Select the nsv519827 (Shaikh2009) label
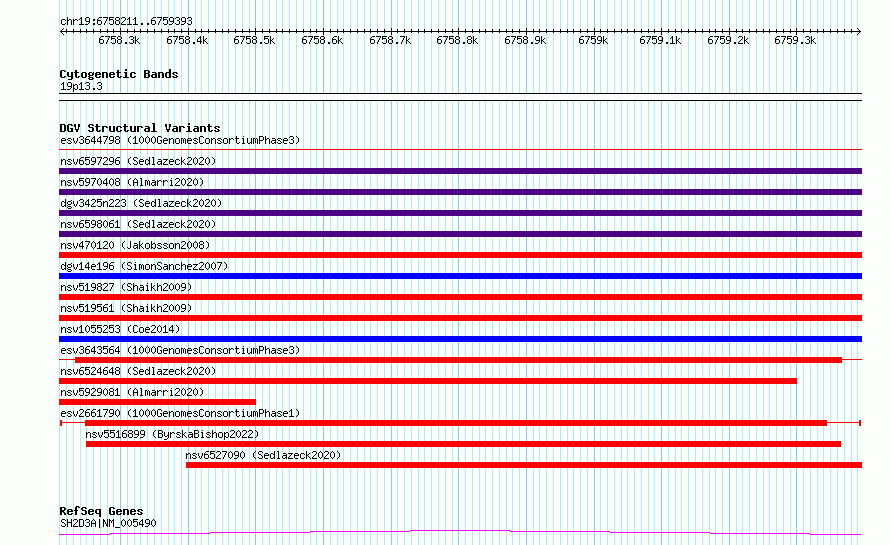 126,287
